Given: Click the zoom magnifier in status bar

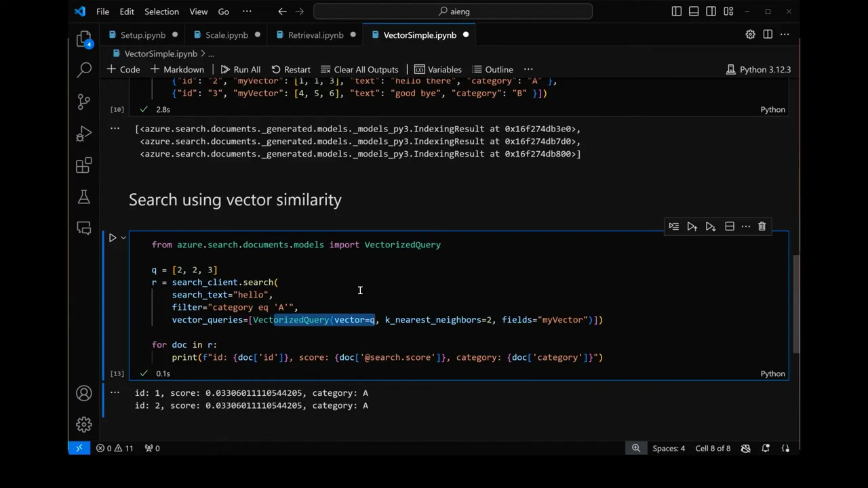Looking at the screenshot, I should pyautogui.click(x=636, y=448).
